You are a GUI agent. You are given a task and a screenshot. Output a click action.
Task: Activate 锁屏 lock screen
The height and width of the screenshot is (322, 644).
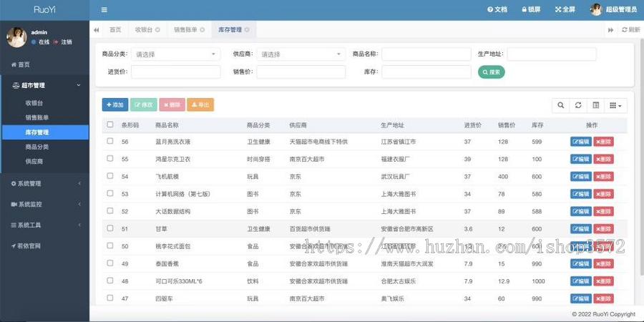click(531, 10)
